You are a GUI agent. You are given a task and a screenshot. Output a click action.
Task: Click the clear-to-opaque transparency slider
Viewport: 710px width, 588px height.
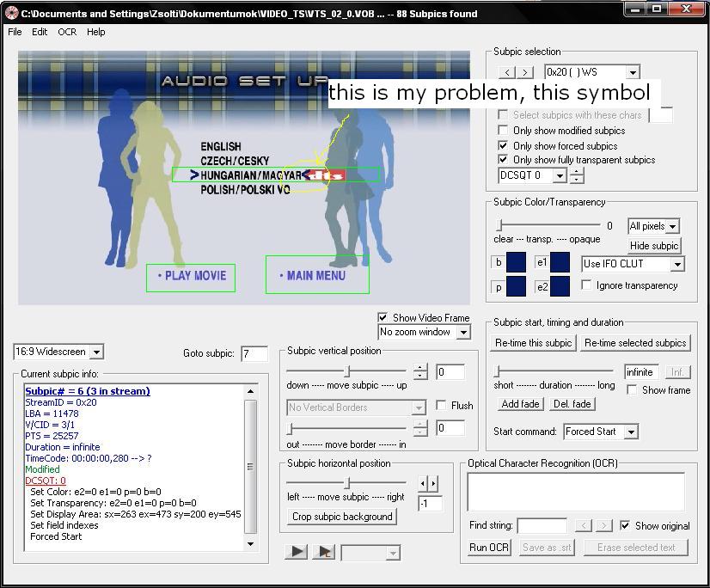(x=548, y=225)
